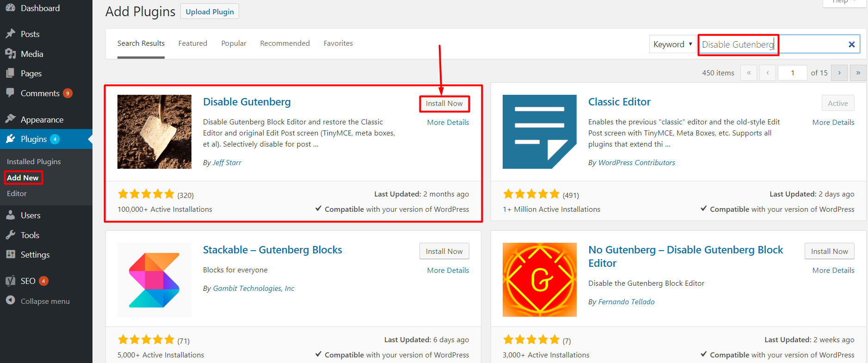
Task: Click the Settings sliders icon
Action: tap(10, 254)
